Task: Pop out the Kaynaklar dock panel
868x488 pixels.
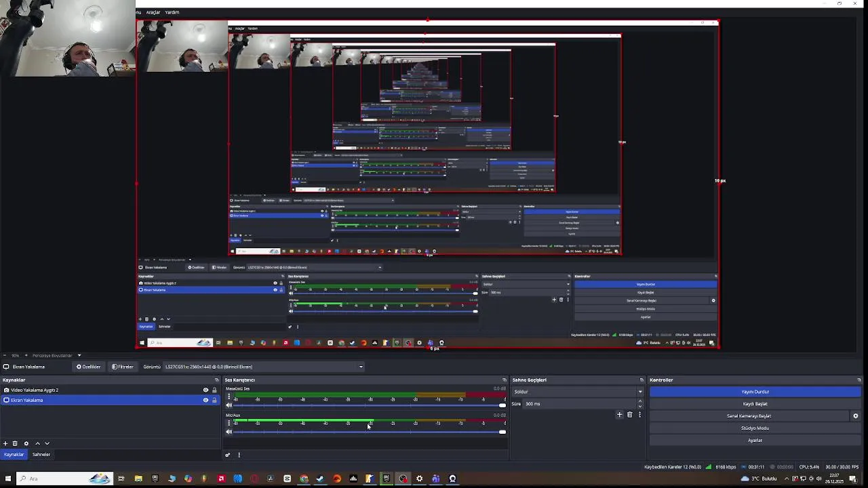Action: (x=216, y=380)
